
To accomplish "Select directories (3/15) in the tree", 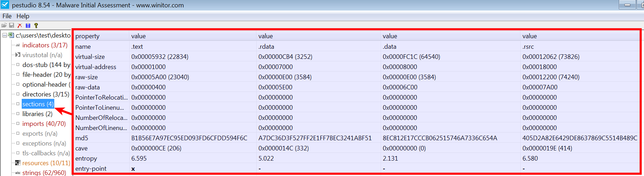I will pyautogui.click(x=46, y=94).
